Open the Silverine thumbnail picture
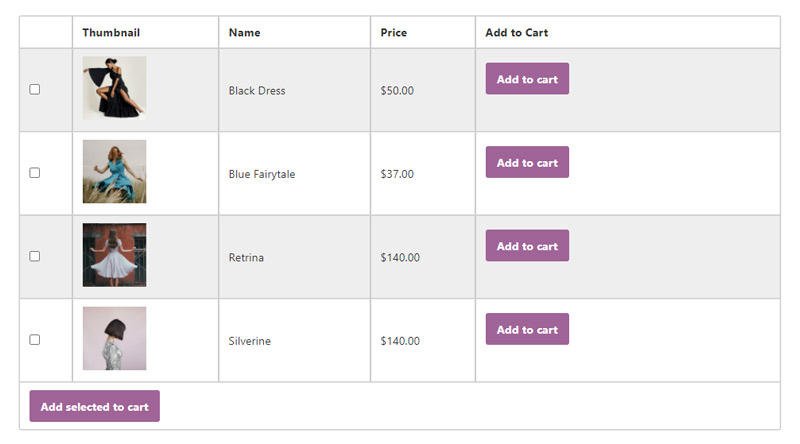Image resolution: width=800 pixels, height=444 pixels. click(114, 338)
